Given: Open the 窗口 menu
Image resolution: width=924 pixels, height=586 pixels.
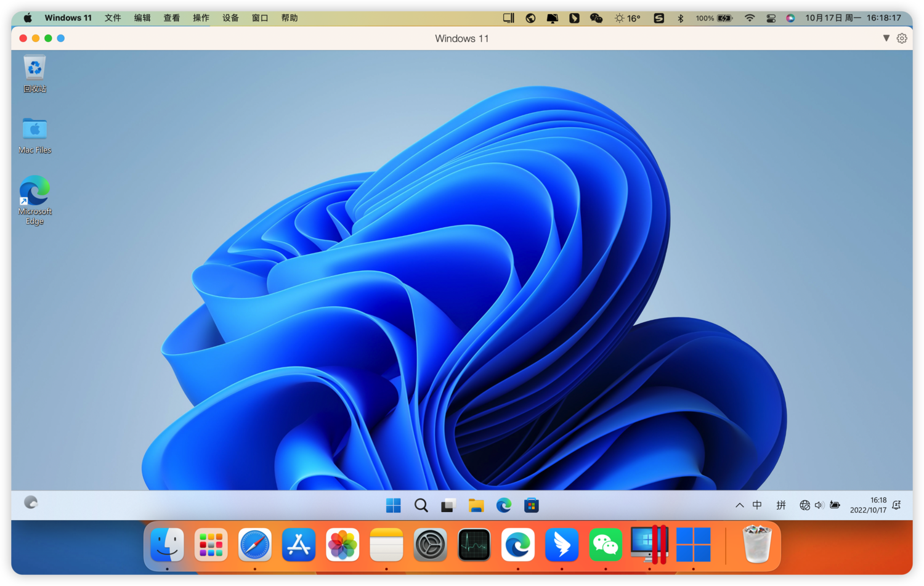Looking at the screenshot, I should point(260,18).
